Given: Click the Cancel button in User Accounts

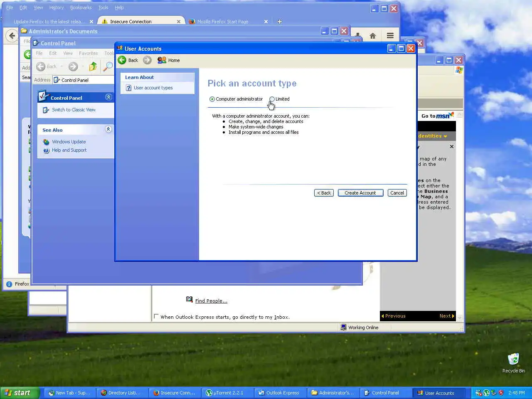Looking at the screenshot, I should tap(397, 193).
